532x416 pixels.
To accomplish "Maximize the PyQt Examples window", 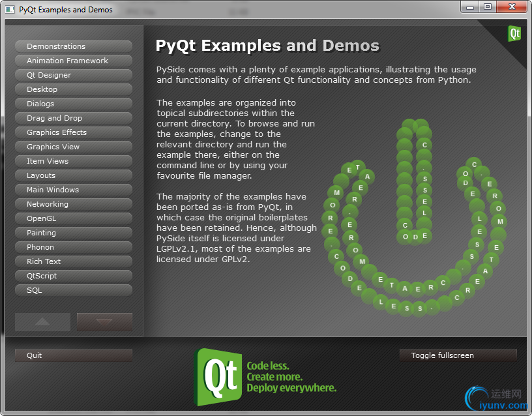I will (488, 7).
